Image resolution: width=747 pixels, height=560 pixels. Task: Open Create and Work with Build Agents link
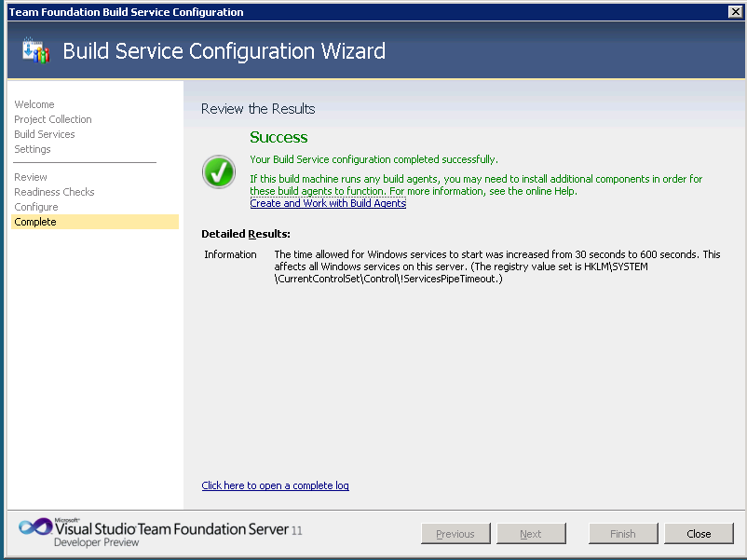click(328, 203)
